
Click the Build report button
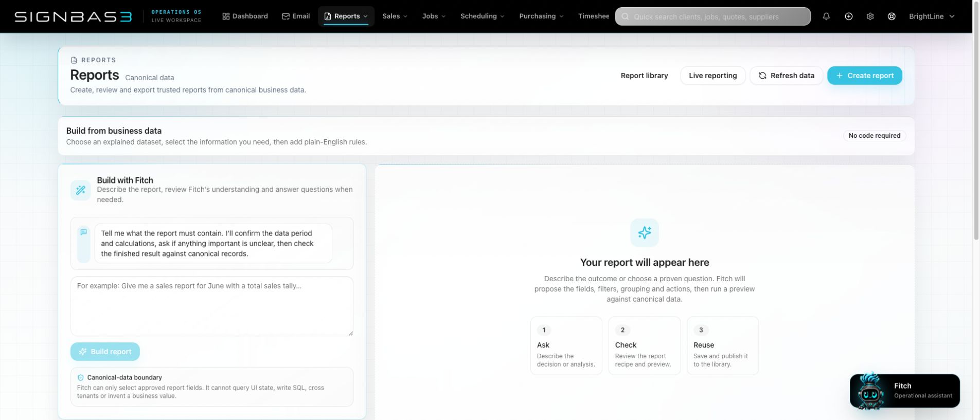tap(105, 352)
